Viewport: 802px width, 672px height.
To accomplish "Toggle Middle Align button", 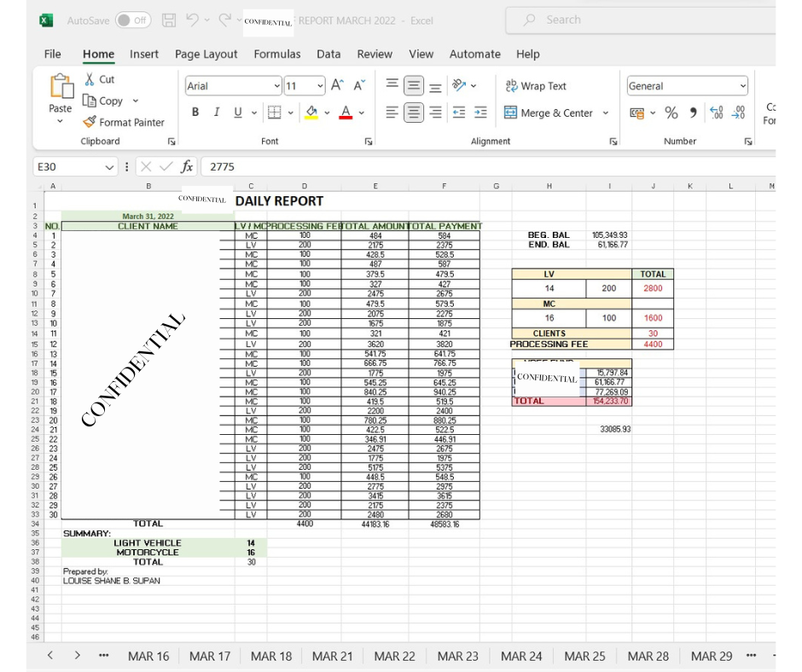I will click(x=413, y=85).
